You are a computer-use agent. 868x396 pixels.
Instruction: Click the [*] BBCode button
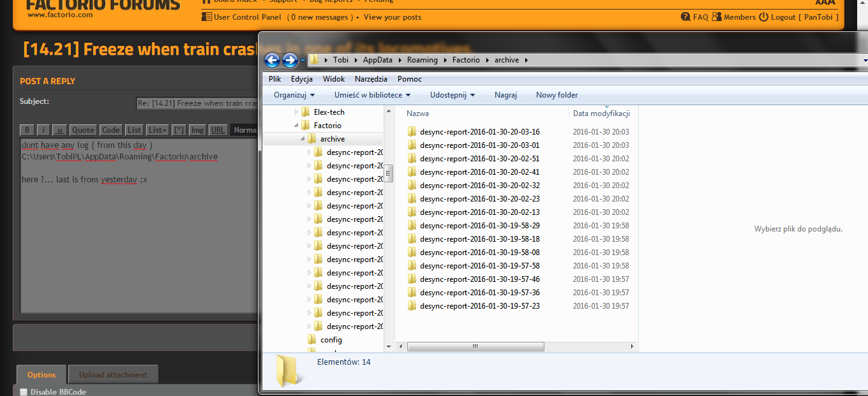point(179,129)
